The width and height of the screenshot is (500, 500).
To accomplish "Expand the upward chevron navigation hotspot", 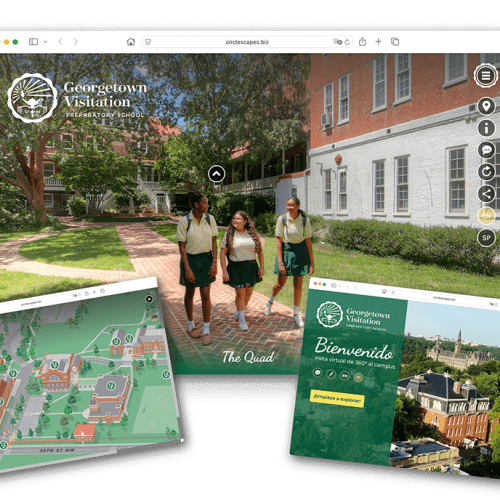I will tap(217, 174).
